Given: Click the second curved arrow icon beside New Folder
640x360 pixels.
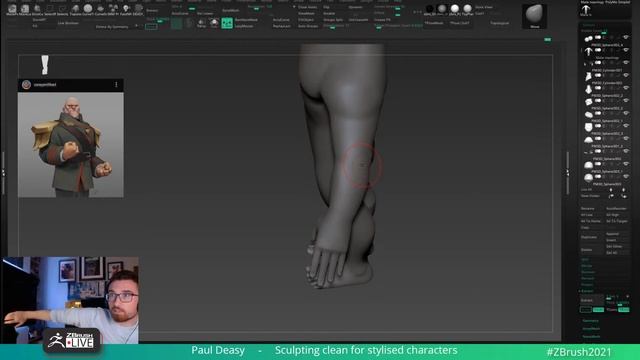Looking at the screenshot, I should click(624, 196).
